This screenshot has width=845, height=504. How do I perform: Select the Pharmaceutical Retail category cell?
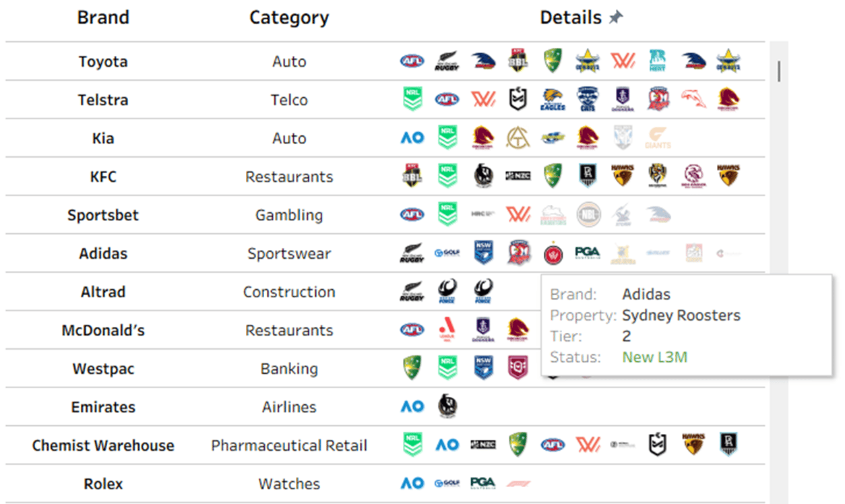289,445
